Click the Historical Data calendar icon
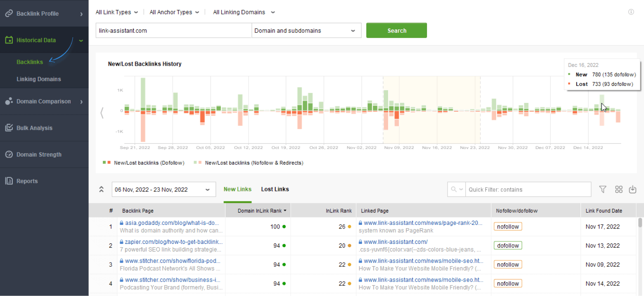Screen dimensions: 644x296 pyautogui.click(x=9, y=40)
